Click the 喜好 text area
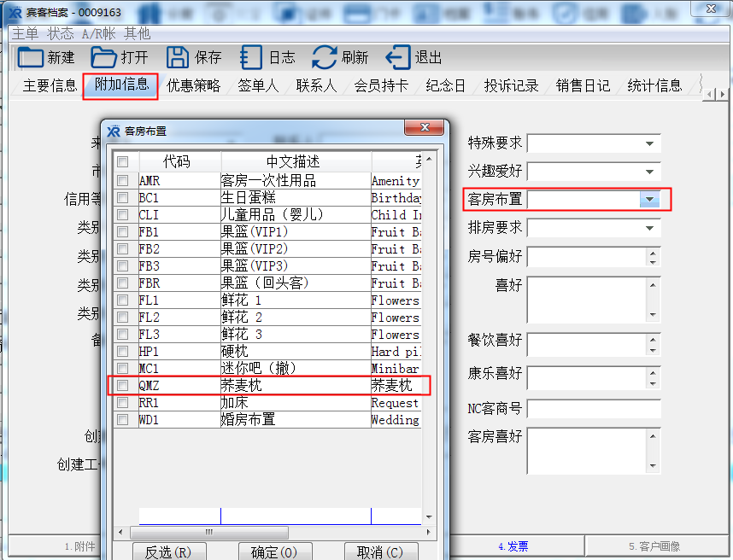The width and height of the screenshot is (733, 560). click(x=588, y=300)
